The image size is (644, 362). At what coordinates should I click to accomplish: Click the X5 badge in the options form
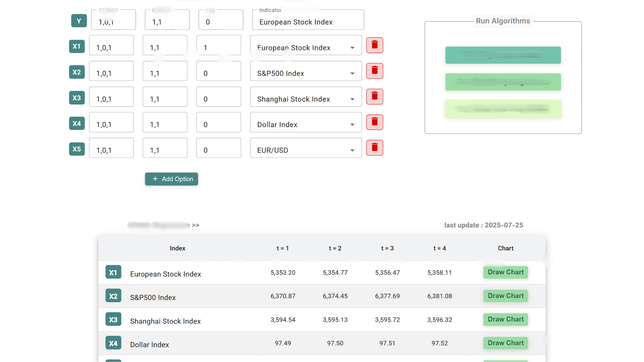[77, 149]
